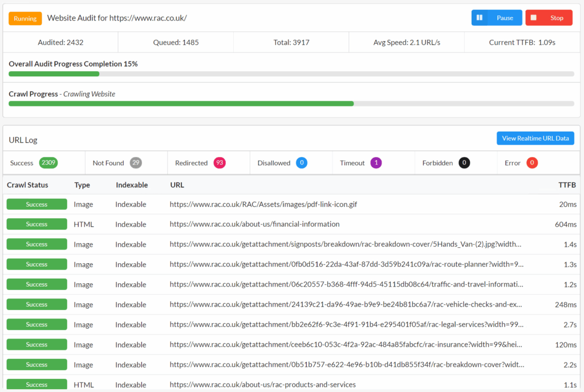
Task: Click the black Forbidden count badge
Action: coord(464,163)
